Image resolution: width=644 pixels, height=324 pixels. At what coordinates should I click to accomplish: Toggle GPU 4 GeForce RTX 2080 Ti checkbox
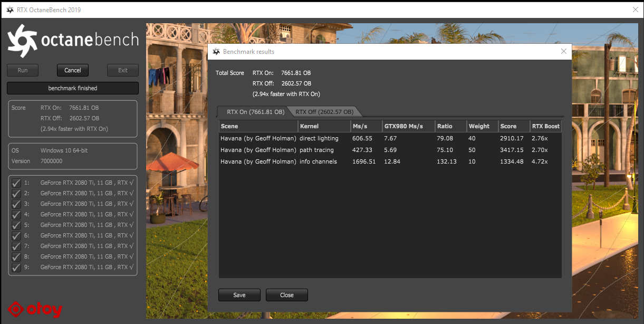tap(16, 214)
